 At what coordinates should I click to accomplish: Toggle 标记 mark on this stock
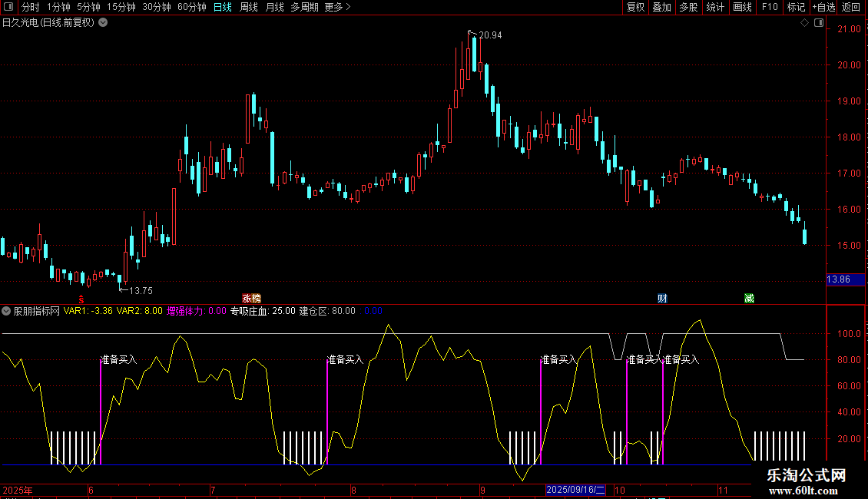coord(796,8)
